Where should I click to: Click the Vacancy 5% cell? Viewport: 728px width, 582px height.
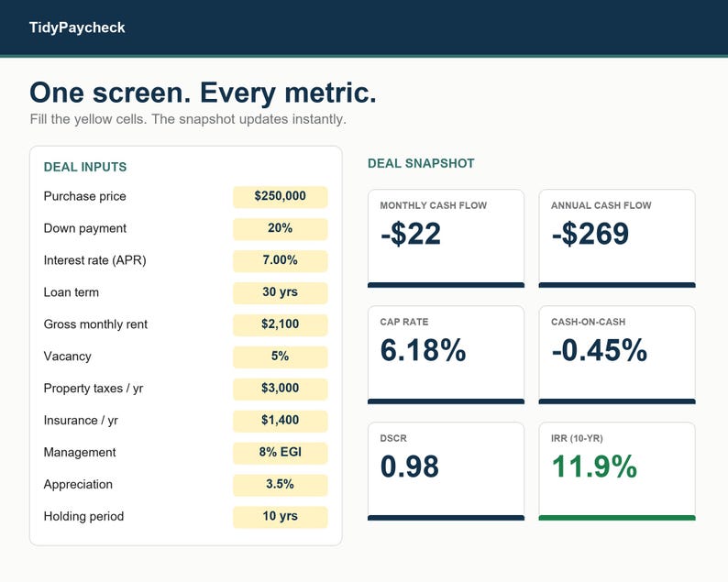pos(281,357)
